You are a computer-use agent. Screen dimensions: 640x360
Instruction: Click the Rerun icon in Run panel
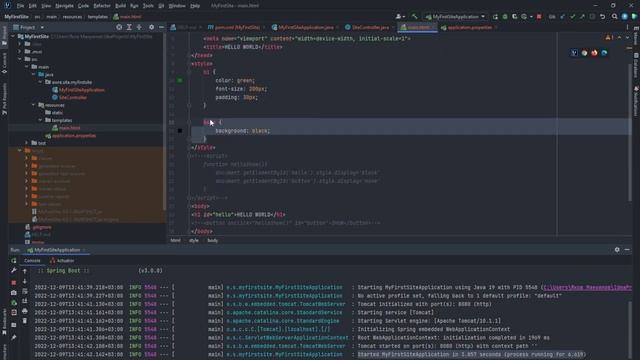coord(14,260)
